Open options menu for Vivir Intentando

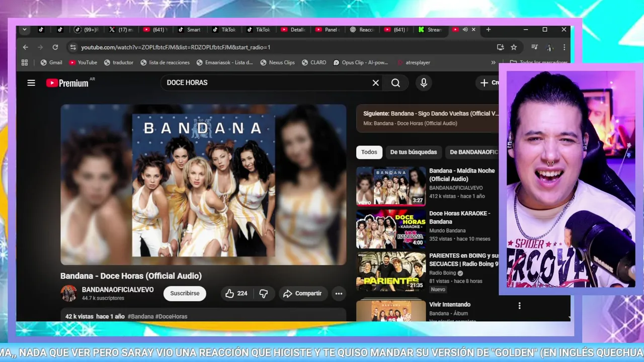point(520,306)
